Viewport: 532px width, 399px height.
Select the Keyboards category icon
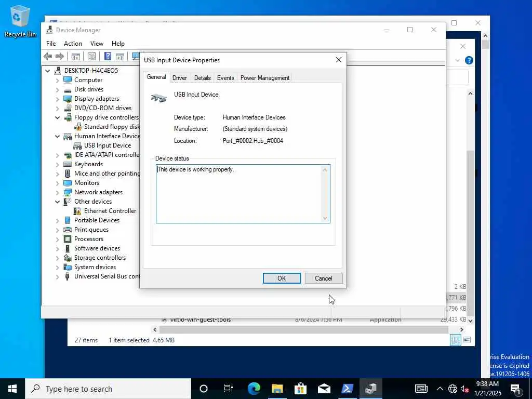pyautogui.click(x=68, y=164)
